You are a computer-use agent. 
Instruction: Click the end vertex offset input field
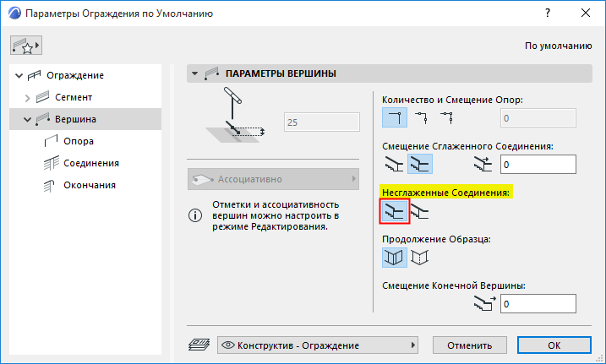(538, 303)
